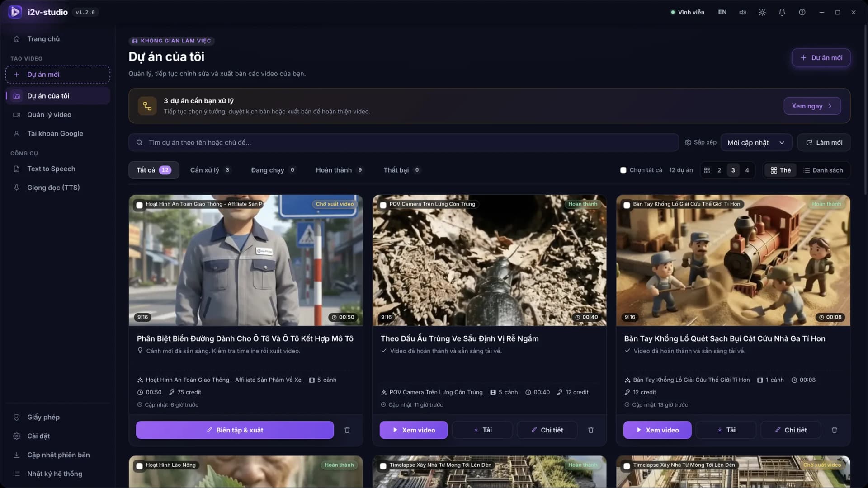Click the grid columns icon
The height and width of the screenshot is (488, 868).
707,170
